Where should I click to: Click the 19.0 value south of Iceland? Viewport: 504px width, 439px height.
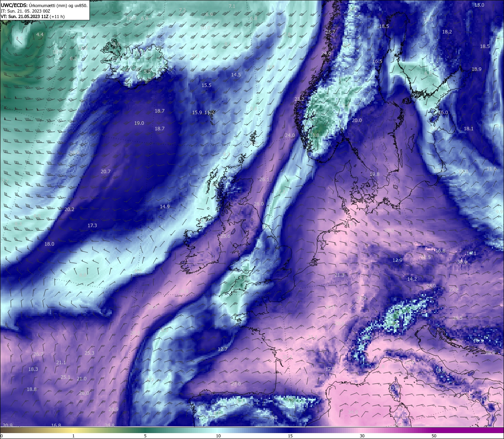coord(139,123)
